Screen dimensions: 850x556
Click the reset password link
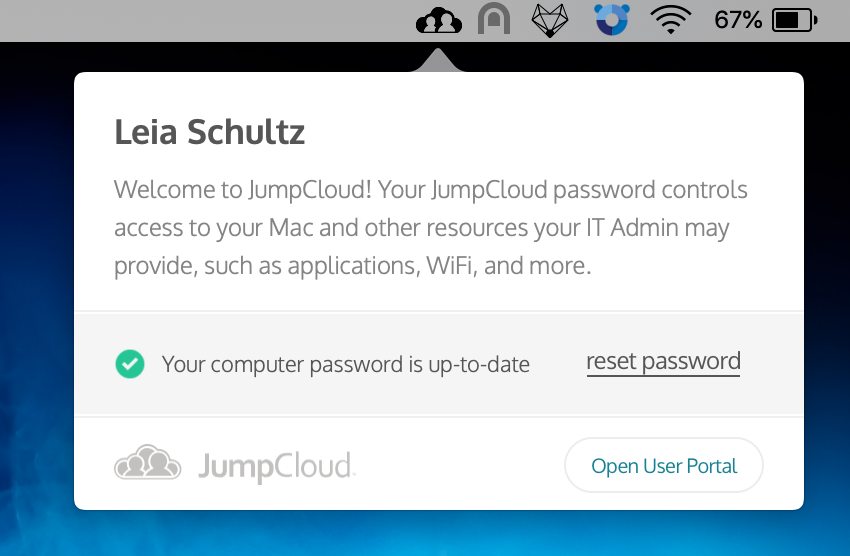pyautogui.click(x=663, y=362)
